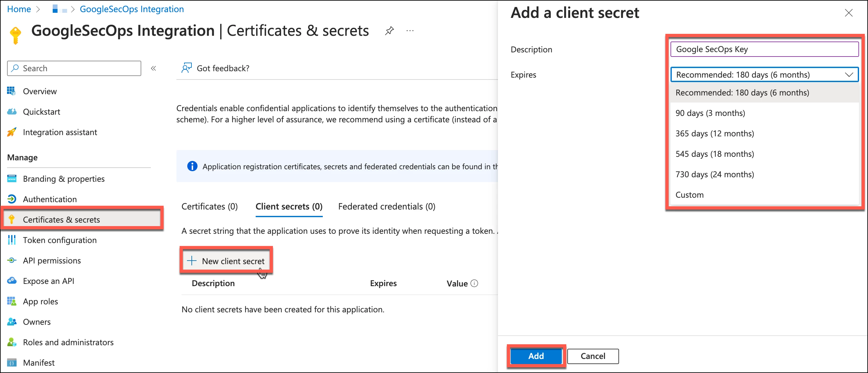This screenshot has width=868, height=373.
Task: Select 365 days (12 months) option
Action: coord(764,133)
